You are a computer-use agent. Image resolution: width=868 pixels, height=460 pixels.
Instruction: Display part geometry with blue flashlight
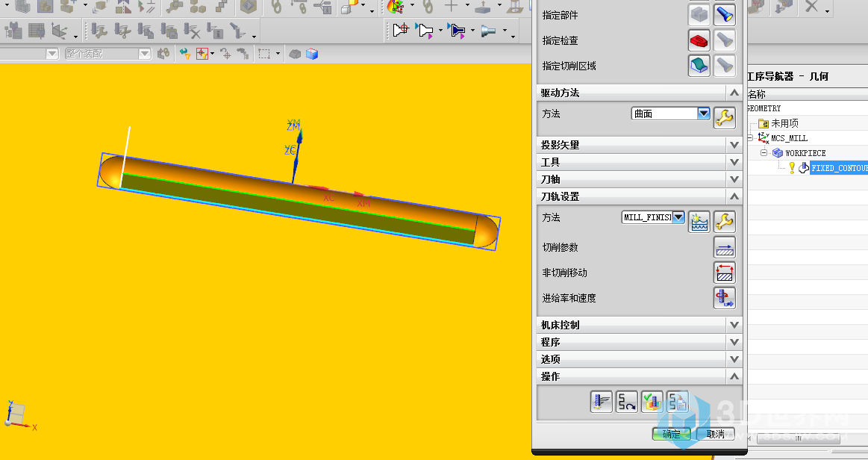724,15
